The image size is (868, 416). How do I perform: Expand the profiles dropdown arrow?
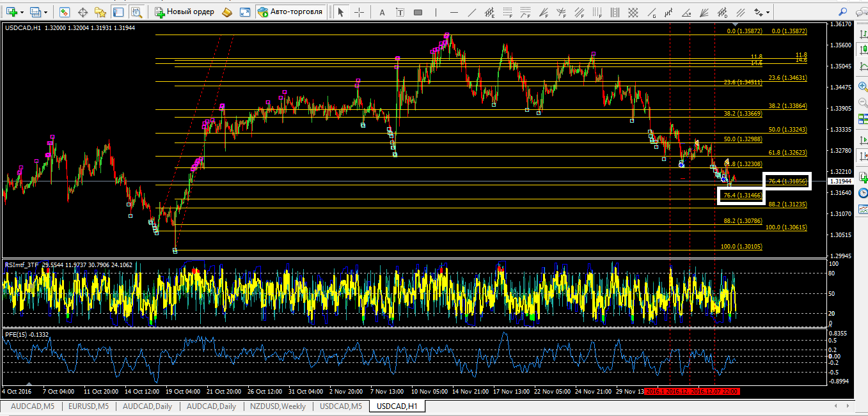[x=46, y=12]
